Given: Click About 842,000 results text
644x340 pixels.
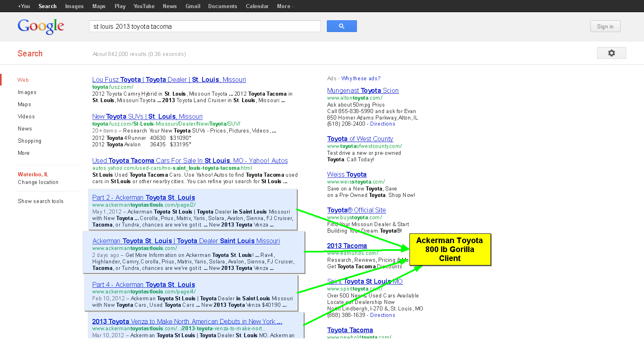Looking at the screenshot, I should 139,54.
